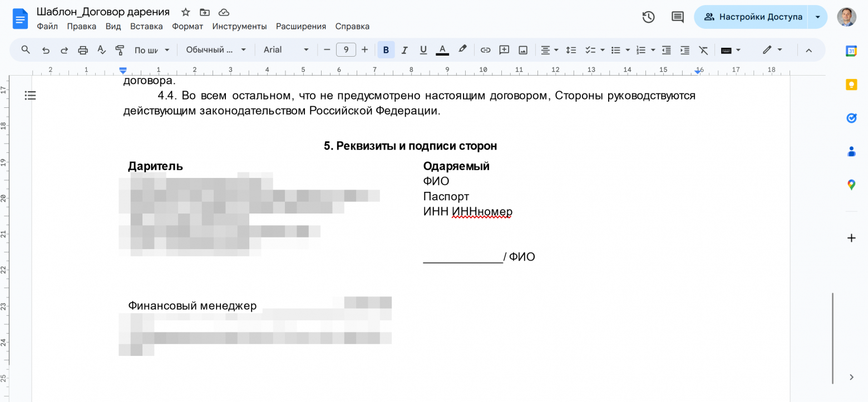Image resolution: width=868 pixels, height=402 pixels.
Task: Clear formatting from selected text
Action: point(703,50)
